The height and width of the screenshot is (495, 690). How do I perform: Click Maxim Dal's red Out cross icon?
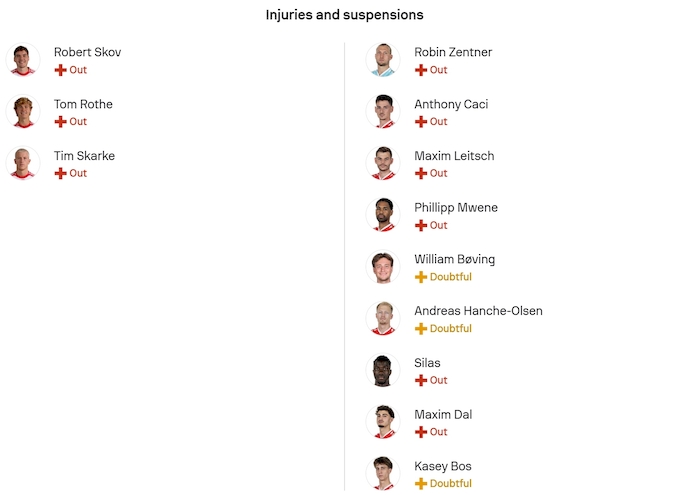(x=421, y=432)
